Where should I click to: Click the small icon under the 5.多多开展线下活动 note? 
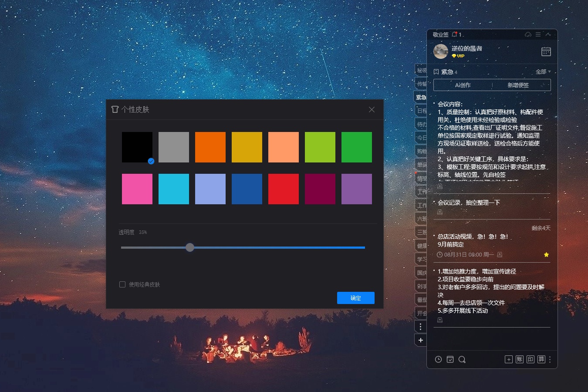click(440, 320)
